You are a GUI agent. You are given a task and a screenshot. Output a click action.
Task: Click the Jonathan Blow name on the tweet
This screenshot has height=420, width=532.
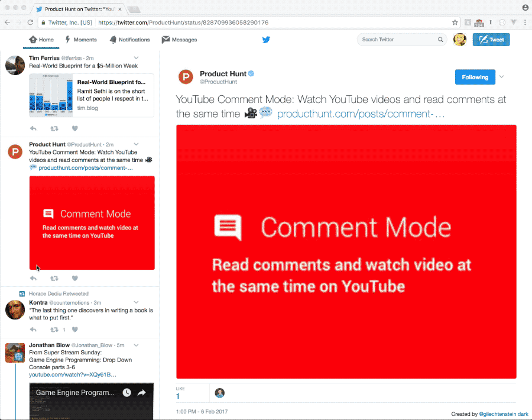pos(49,345)
